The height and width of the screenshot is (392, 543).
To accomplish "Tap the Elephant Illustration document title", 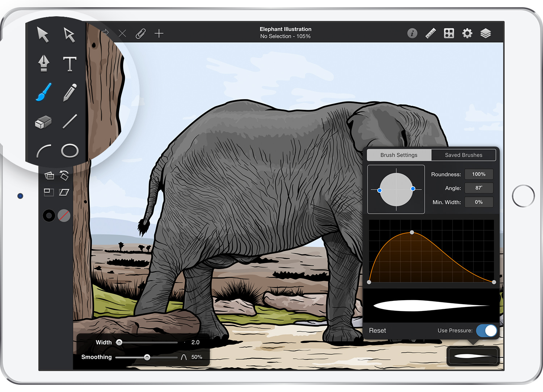I will [x=286, y=29].
